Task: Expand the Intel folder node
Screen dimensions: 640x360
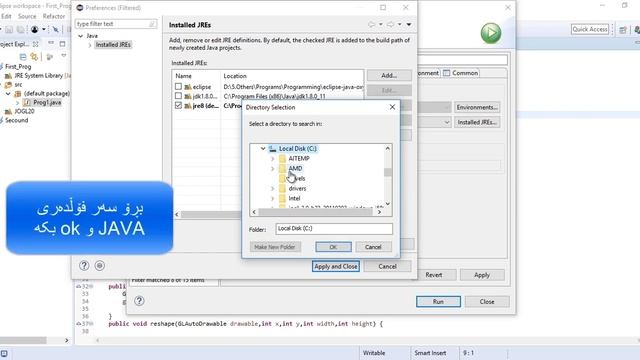Action: tap(273, 198)
